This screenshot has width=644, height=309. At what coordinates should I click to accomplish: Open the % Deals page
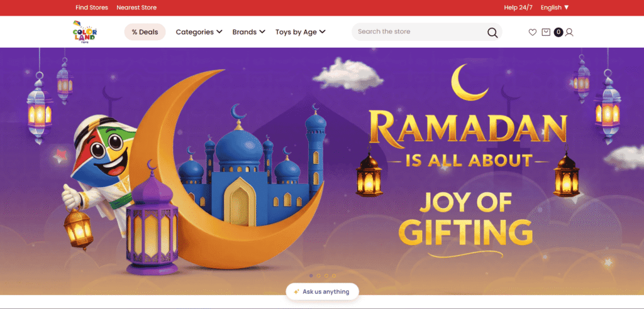(145, 32)
